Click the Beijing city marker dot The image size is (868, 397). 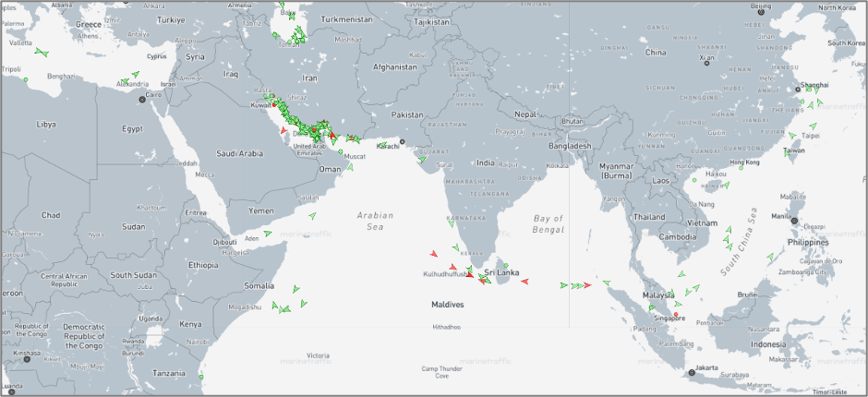761,12
